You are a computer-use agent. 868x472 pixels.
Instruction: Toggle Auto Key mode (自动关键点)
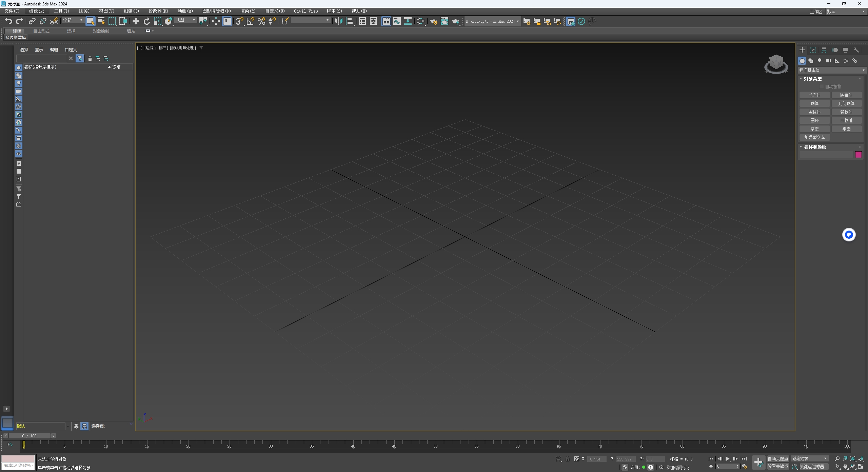click(x=778, y=459)
